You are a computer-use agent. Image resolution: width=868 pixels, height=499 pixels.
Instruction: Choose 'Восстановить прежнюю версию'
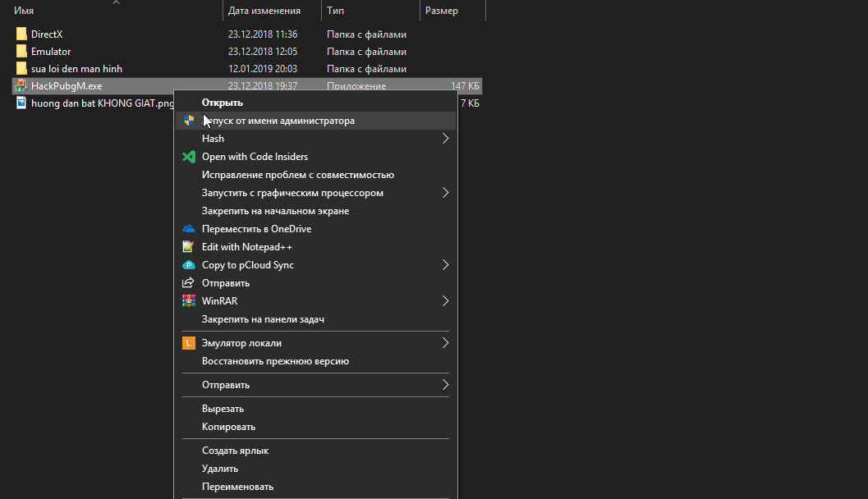pyautogui.click(x=315, y=361)
